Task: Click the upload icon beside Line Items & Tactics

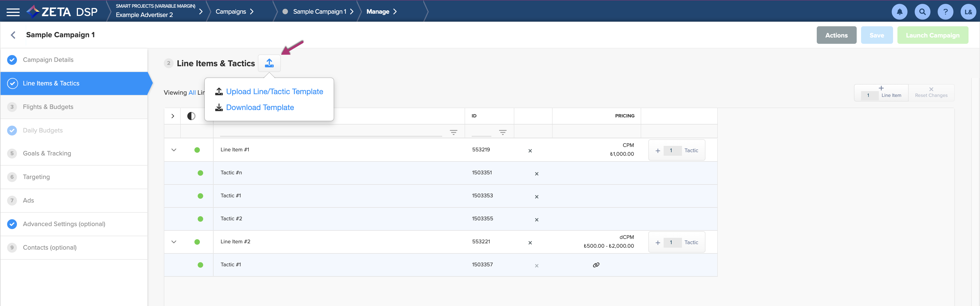Action: [269, 63]
